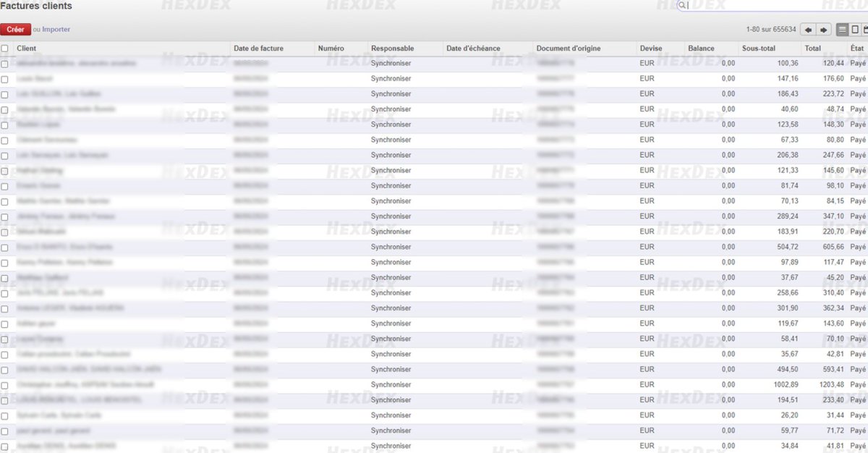
Task: Click total value 71,72
Action: click(x=835, y=431)
